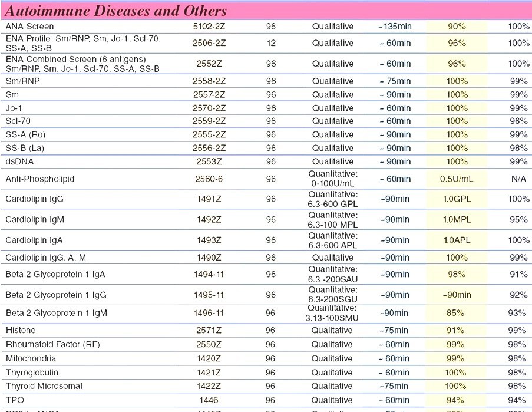Select the 'Cardiolipin IgA' test name

coord(34,240)
